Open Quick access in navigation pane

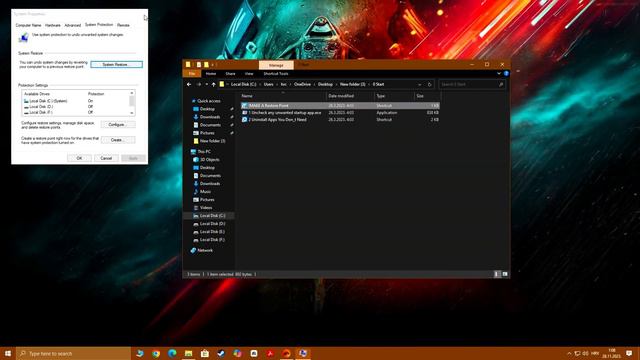pos(209,101)
